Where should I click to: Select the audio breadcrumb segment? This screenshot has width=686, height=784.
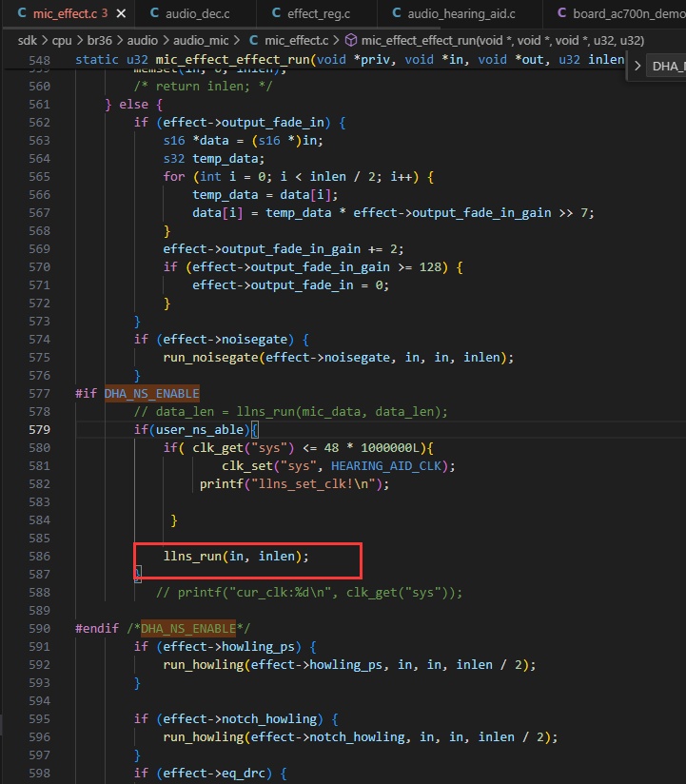coord(143,40)
